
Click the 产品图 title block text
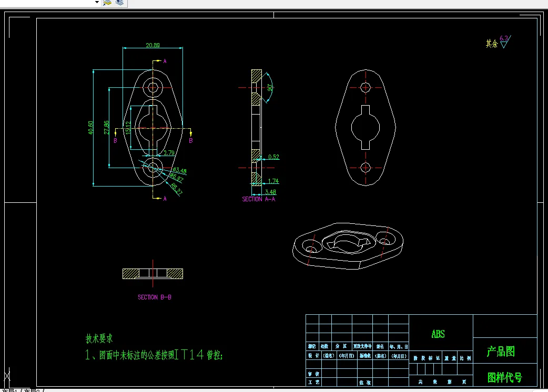click(x=501, y=352)
